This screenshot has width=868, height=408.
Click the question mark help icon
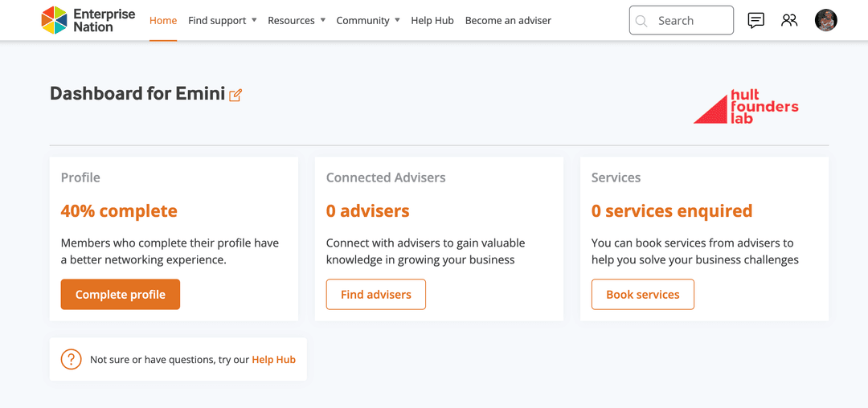click(72, 359)
